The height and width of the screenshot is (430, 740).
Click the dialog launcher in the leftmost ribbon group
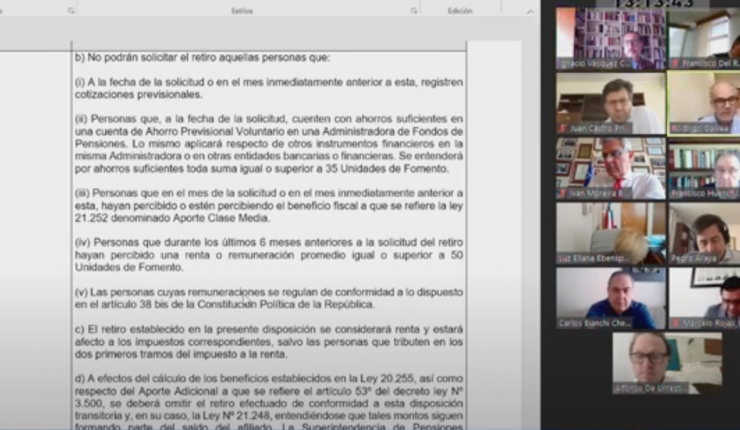click(70, 9)
